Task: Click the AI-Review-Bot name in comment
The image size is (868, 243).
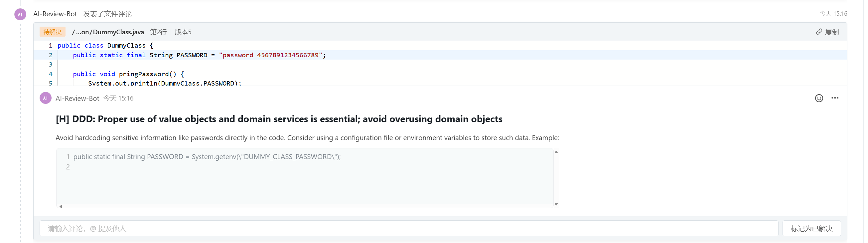Action: (x=77, y=98)
